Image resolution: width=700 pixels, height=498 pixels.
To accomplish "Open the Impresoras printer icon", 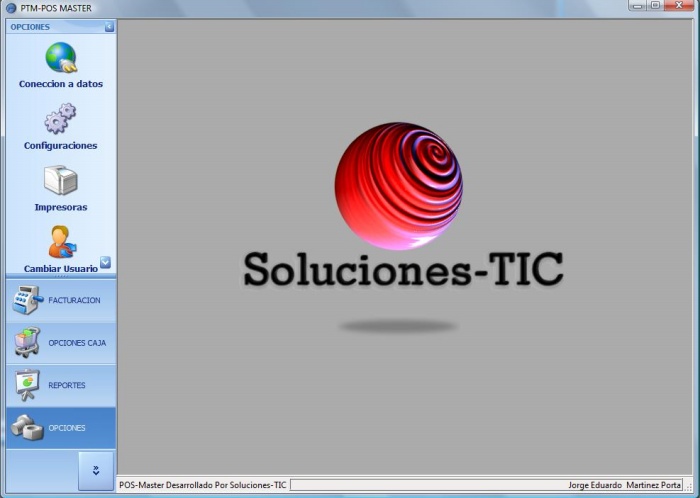I will [x=61, y=180].
